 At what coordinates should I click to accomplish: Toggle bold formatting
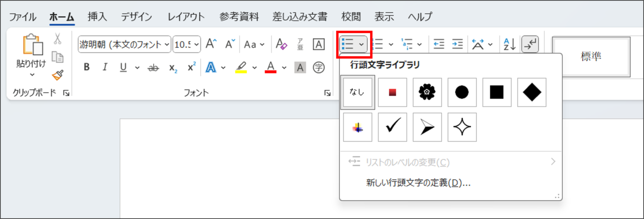coord(87,68)
